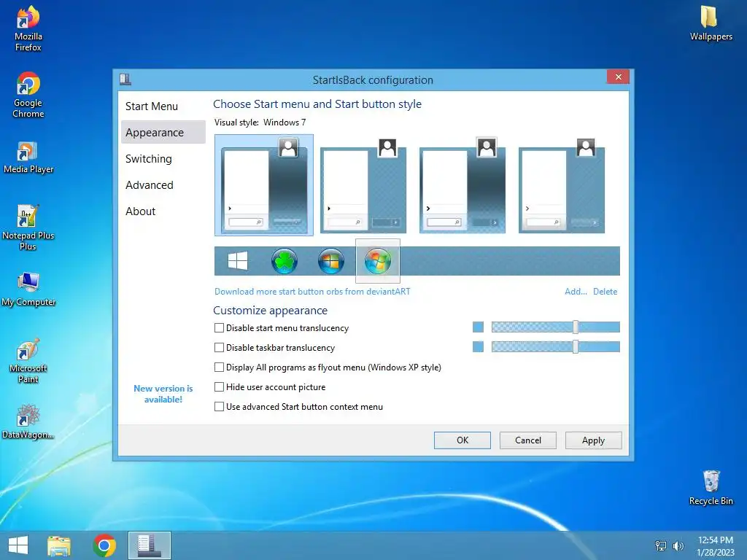Open volume speaker icon in system tray
Image resolution: width=747 pixels, height=560 pixels.
coord(678,545)
